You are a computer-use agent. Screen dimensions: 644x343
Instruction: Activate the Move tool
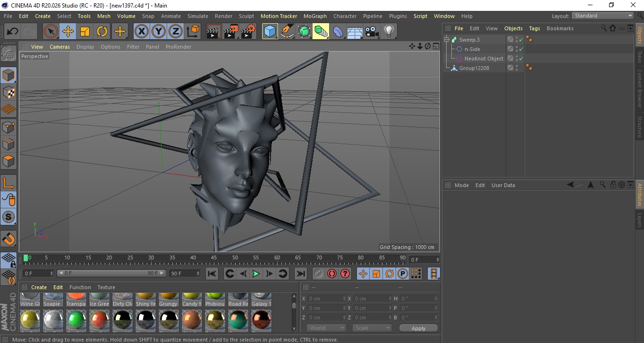click(68, 32)
